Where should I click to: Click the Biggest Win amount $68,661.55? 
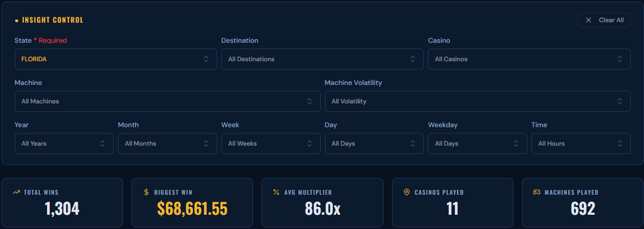tap(192, 209)
